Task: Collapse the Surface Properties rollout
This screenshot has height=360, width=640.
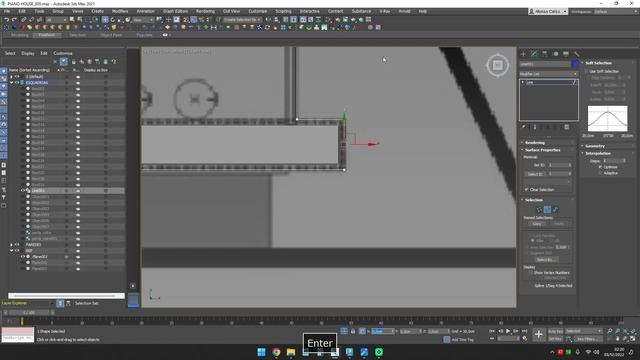Action: click(x=542, y=150)
